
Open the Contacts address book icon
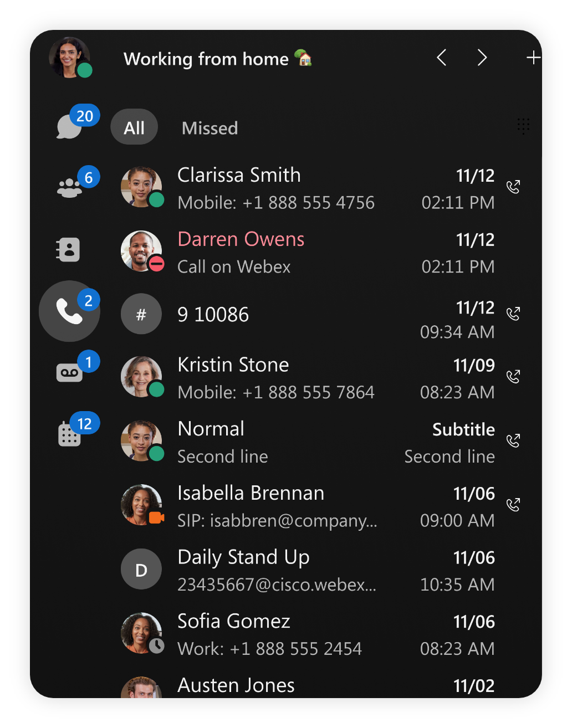click(x=69, y=250)
